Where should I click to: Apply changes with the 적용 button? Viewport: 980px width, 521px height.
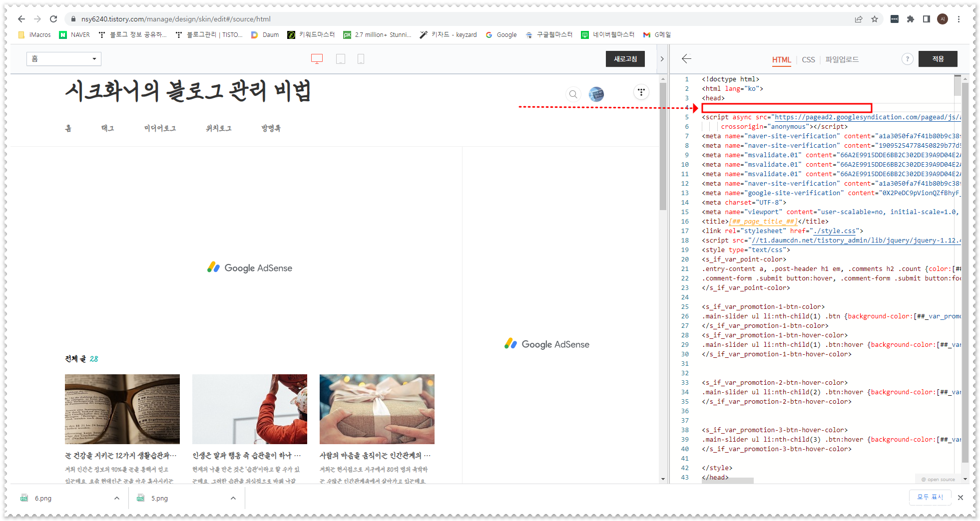pyautogui.click(x=938, y=59)
